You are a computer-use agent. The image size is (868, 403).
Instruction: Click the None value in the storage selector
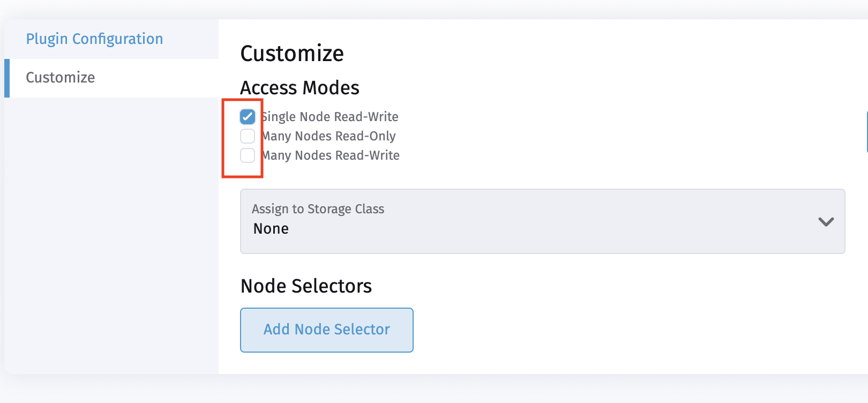tap(271, 228)
